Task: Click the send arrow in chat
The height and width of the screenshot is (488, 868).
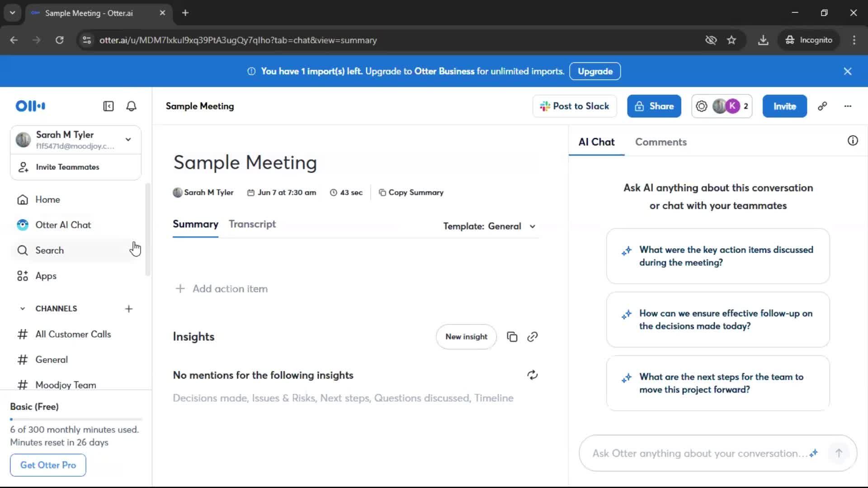Action: (x=839, y=453)
